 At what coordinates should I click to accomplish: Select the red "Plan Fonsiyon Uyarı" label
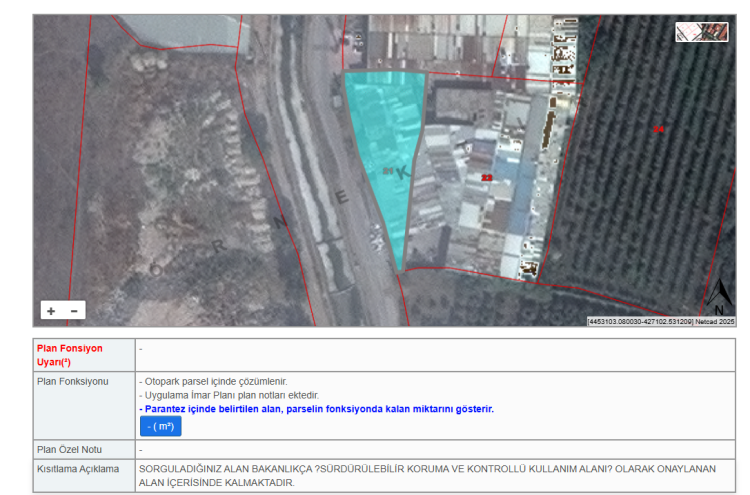69,355
